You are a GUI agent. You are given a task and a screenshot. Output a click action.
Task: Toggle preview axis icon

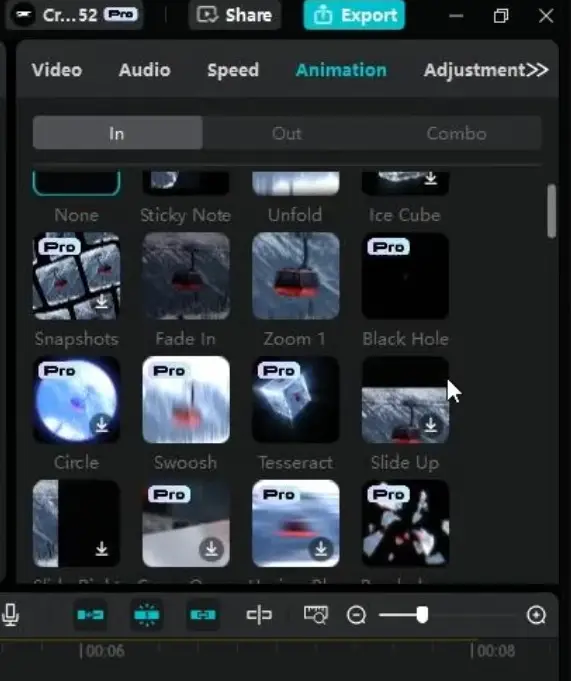[259, 615]
